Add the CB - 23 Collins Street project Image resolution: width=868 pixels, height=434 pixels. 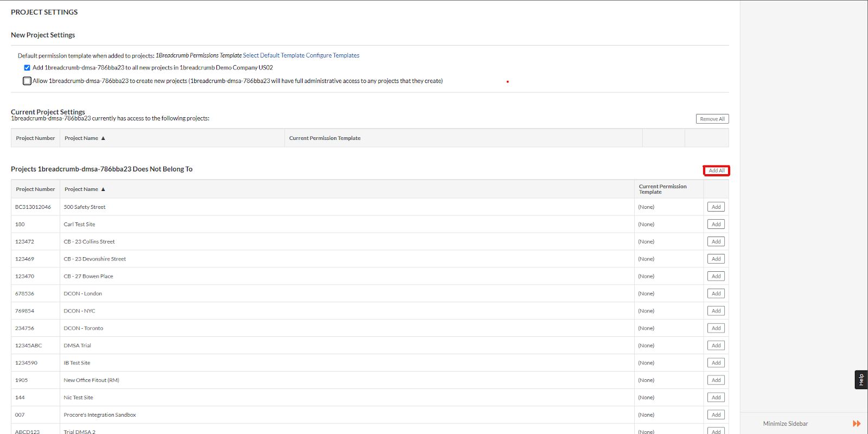tap(716, 241)
